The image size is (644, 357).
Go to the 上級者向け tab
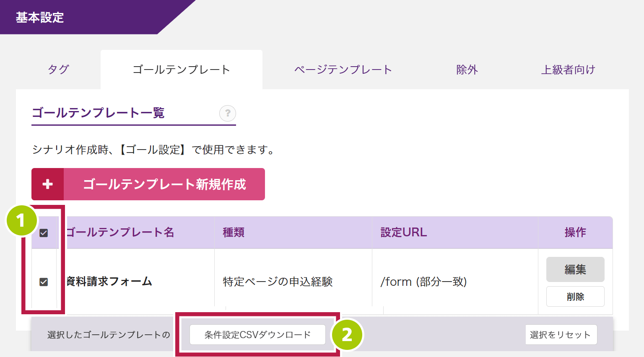point(568,70)
